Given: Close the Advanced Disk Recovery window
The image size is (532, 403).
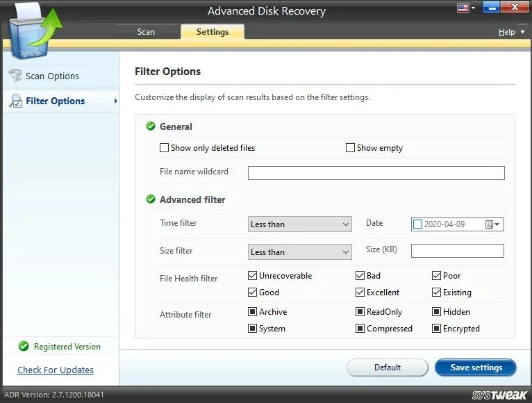Looking at the screenshot, I should coord(515,7).
